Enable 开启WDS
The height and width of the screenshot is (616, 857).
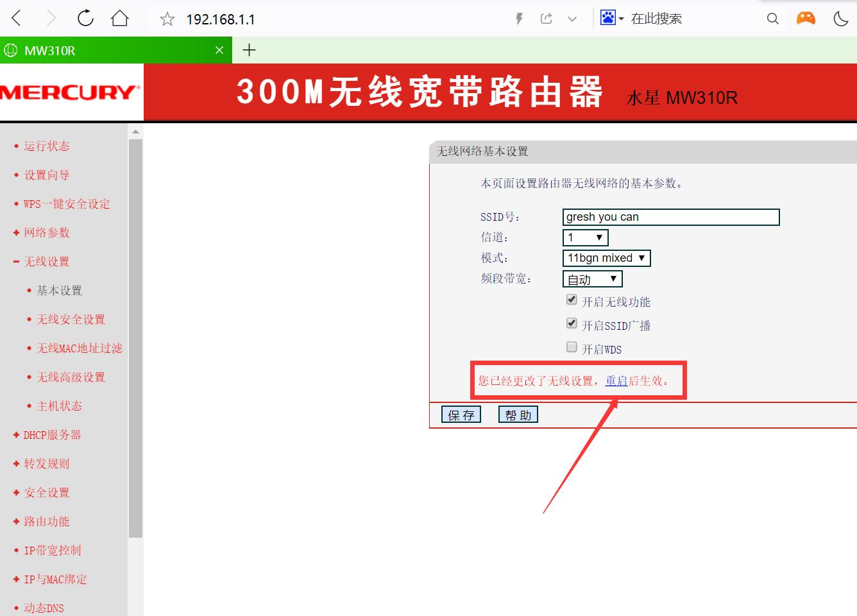click(571, 346)
